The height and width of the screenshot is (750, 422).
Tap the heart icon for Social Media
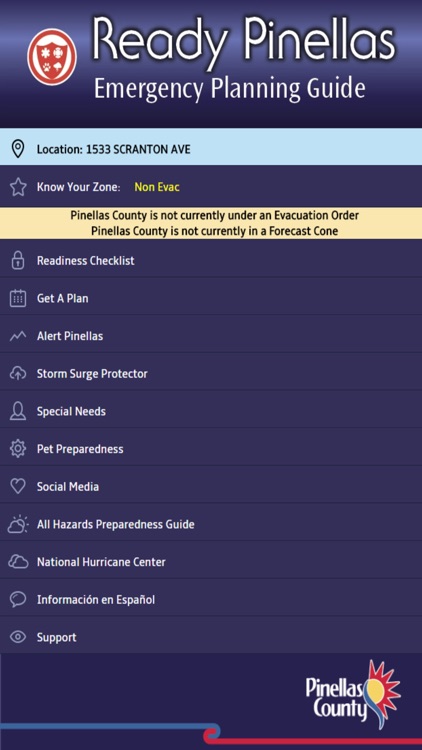[x=18, y=487]
